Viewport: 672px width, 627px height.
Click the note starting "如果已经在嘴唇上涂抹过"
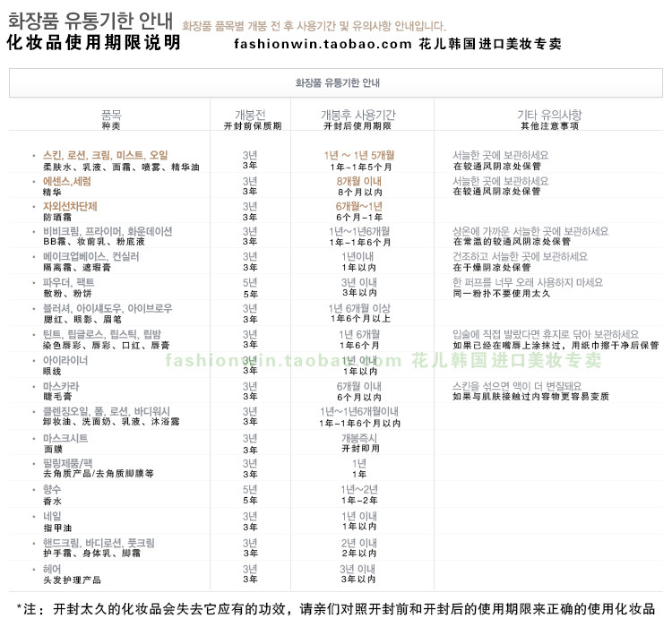coord(556,345)
